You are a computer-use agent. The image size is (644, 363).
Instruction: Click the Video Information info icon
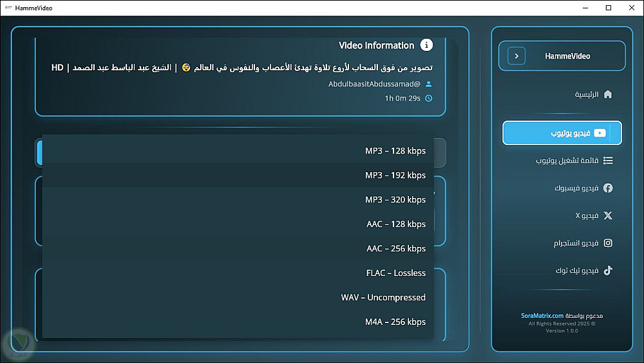coord(426,44)
